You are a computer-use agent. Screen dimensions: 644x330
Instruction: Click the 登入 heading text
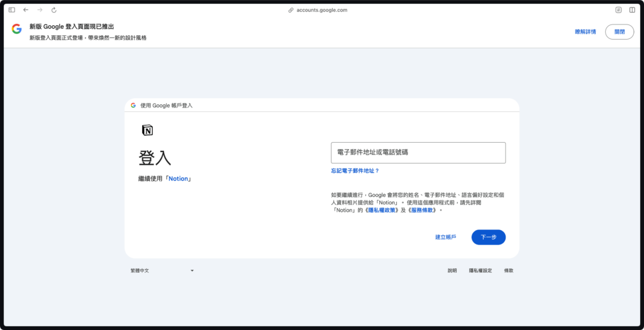pos(155,158)
